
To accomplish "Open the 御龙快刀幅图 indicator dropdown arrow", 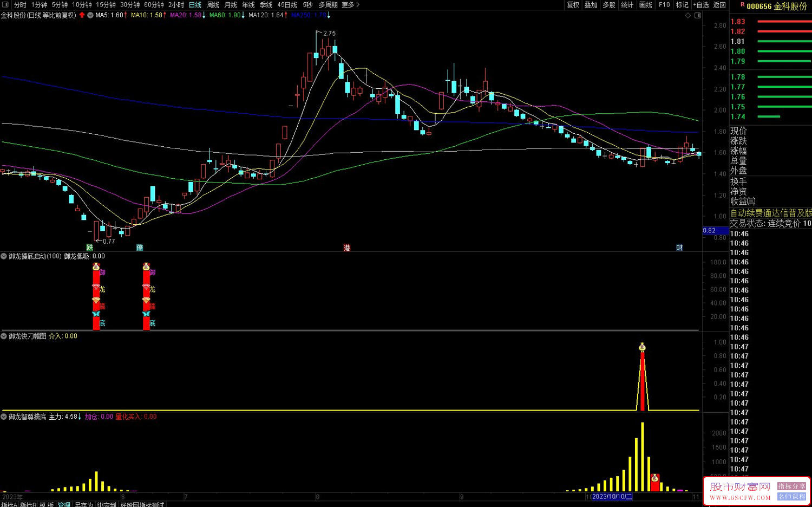I will click(4, 336).
